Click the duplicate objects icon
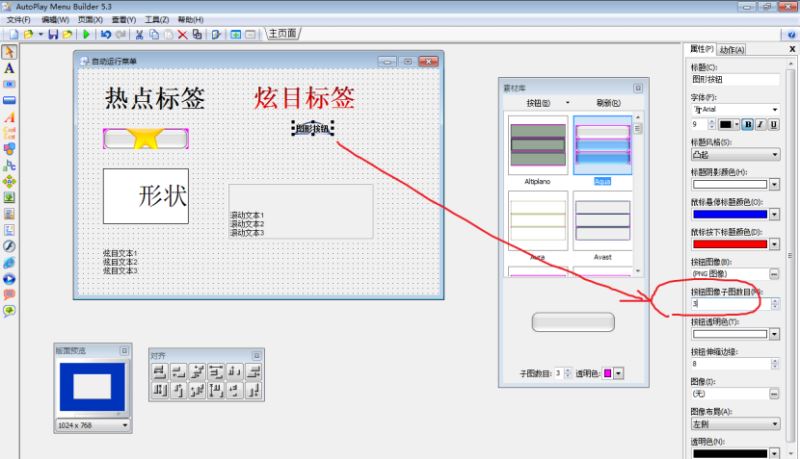Screen dimensions: 800x459 click(197, 34)
